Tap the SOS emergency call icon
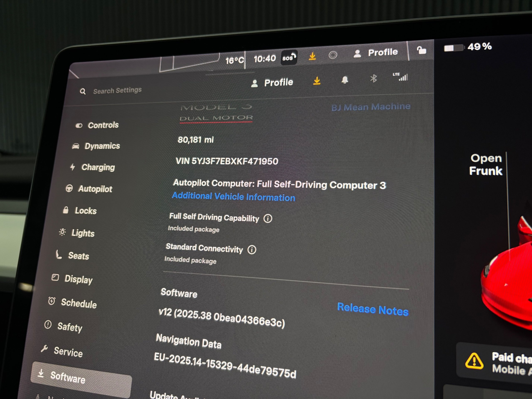This screenshot has height=399, width=532. pos(289,58)
